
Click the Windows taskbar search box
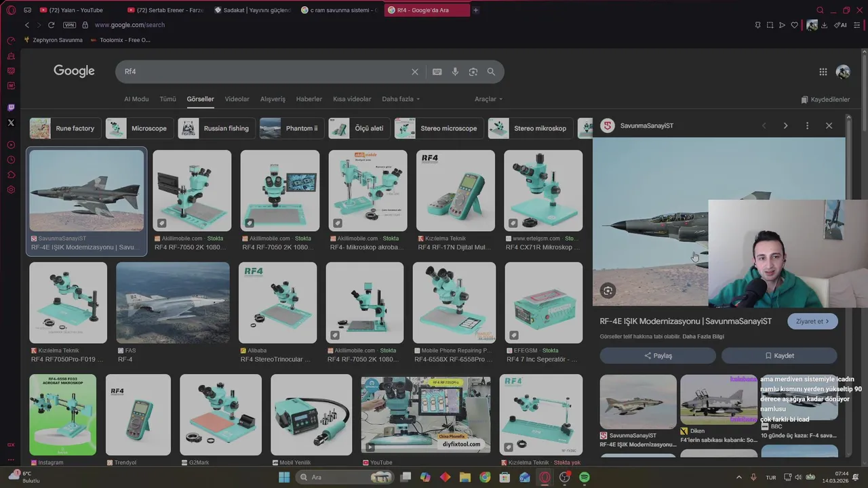344,477
